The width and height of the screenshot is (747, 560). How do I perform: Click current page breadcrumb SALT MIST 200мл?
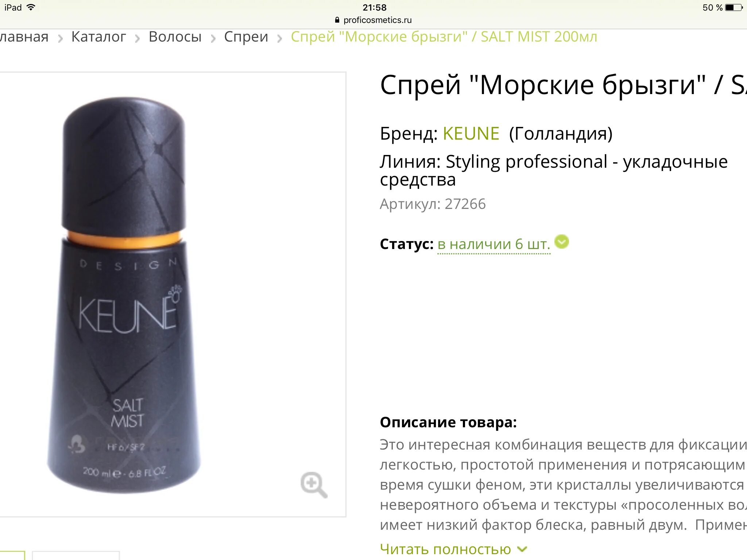444,37
